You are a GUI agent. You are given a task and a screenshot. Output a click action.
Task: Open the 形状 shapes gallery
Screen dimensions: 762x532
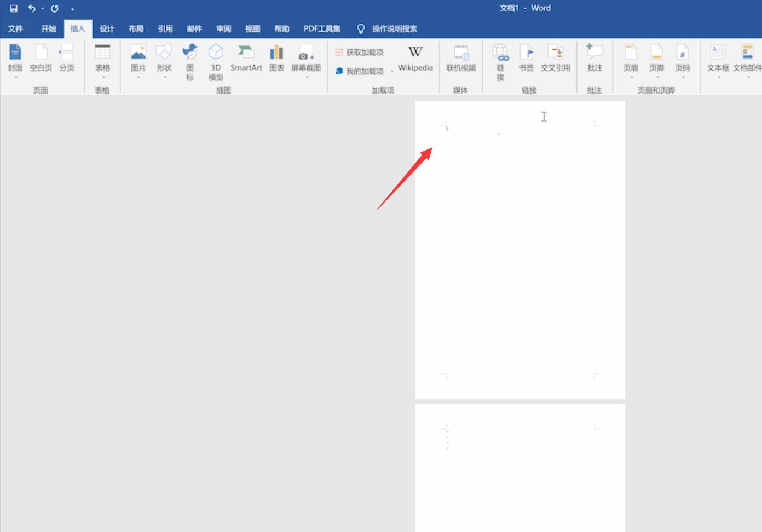click(164, 61)
